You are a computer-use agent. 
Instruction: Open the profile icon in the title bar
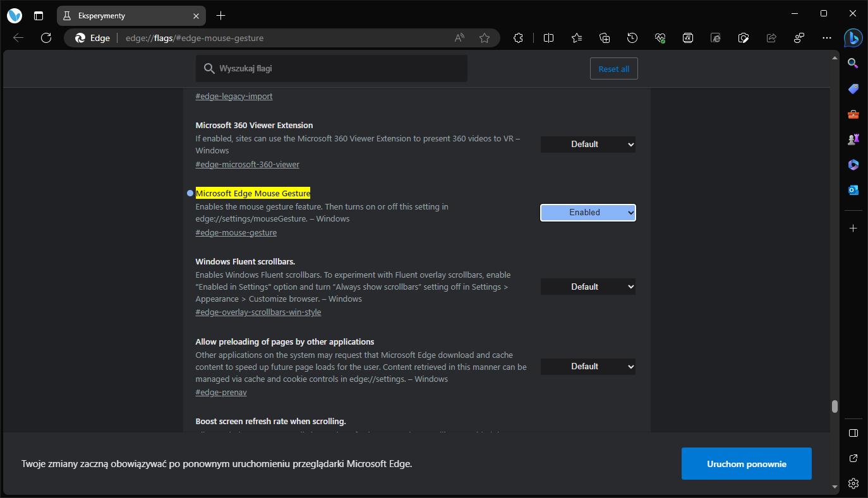[x=15, y=15]
